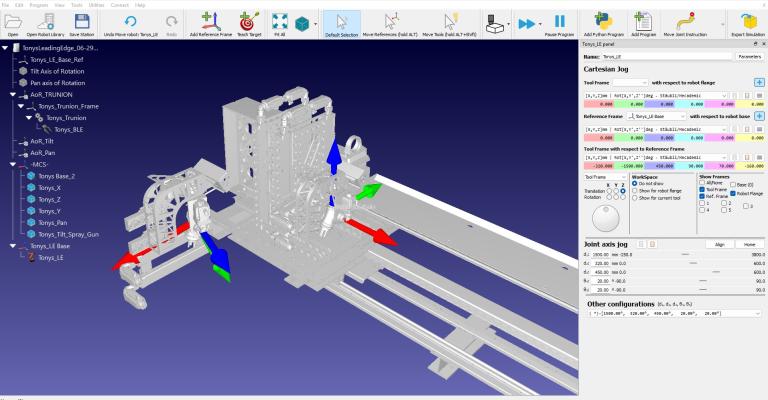The height and width of the screenshot is (400, 768).
Task: Open the Program menu
Action: click(x=38, y=5)
